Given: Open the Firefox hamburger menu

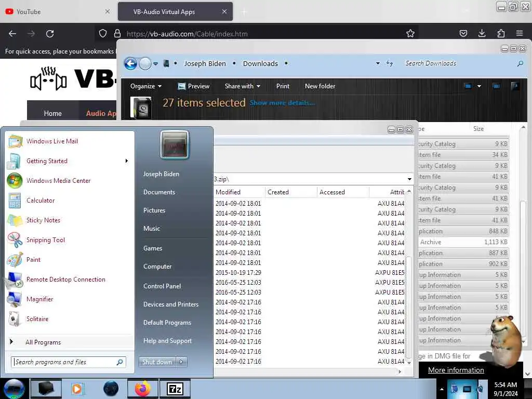Looking at the screenshot, I should coord(520,33).
